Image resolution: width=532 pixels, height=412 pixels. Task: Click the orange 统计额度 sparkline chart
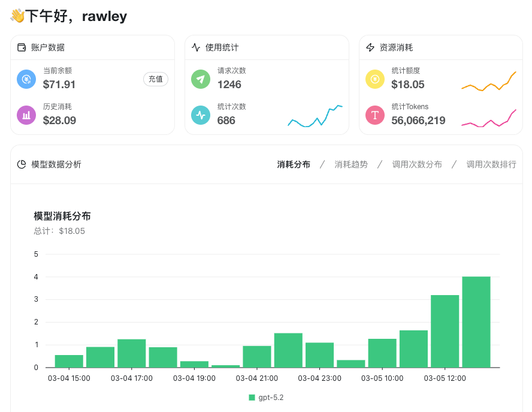(x=489, y=82)
